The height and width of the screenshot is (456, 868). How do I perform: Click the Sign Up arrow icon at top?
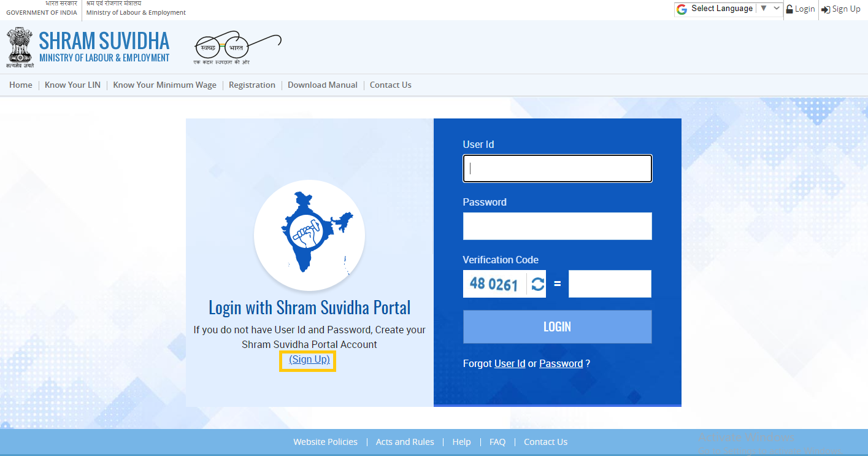826,9
